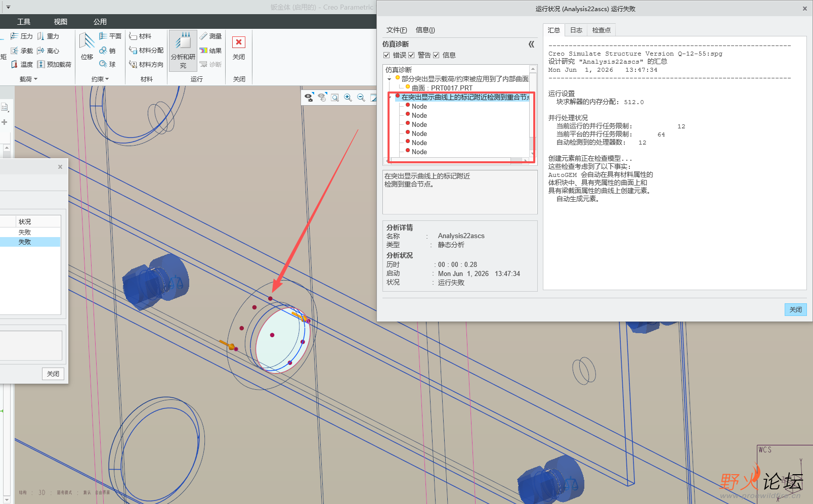The image size is (813, 504).
Task: Toggle the Errors (错误) checkbox
Action: (x=387, y=55)
